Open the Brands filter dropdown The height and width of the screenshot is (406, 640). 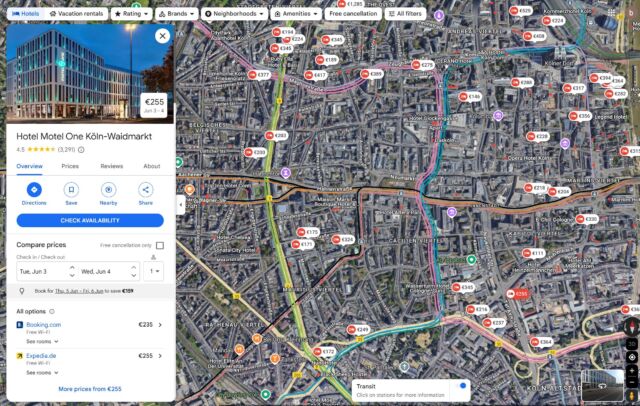(177, 13)
